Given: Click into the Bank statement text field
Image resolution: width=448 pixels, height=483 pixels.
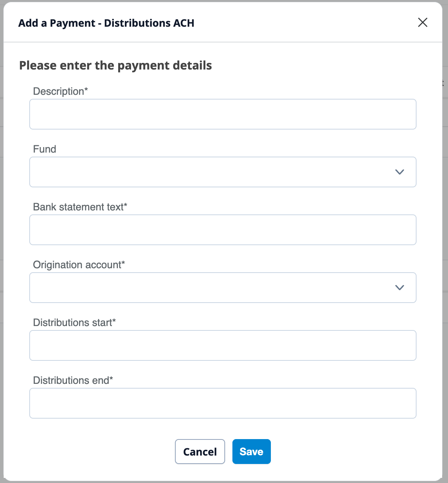Looking at the screenshot, I should click(223, 230).
